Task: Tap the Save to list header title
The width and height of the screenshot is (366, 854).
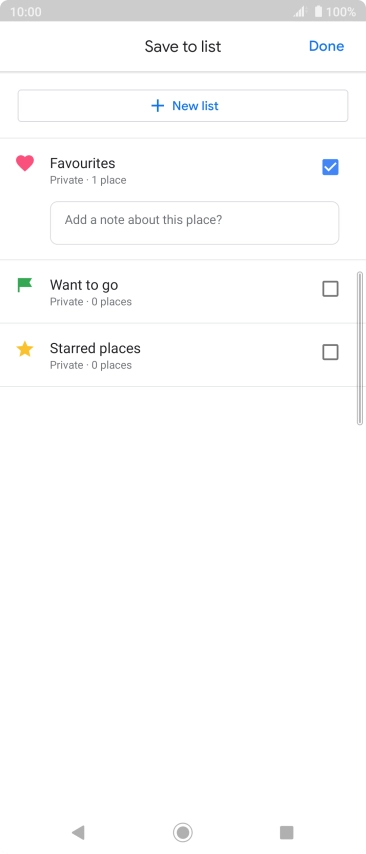Action: coord(183,46)
